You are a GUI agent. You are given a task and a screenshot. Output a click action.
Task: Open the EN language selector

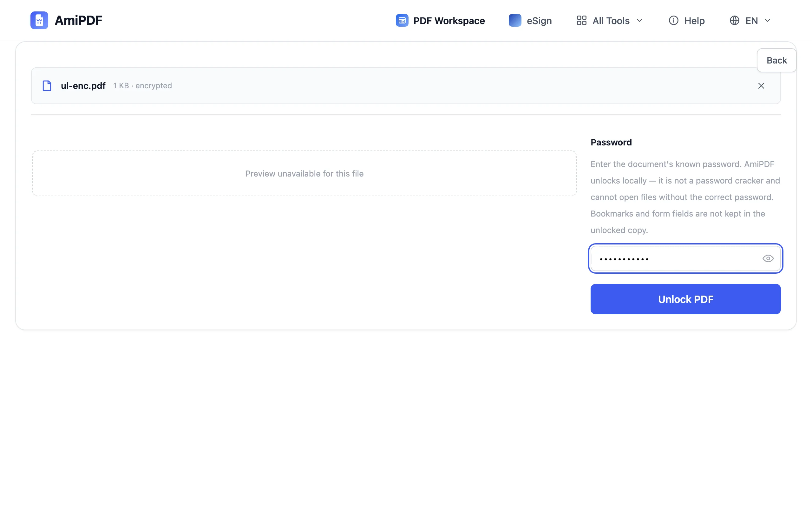tap(750, 21)
